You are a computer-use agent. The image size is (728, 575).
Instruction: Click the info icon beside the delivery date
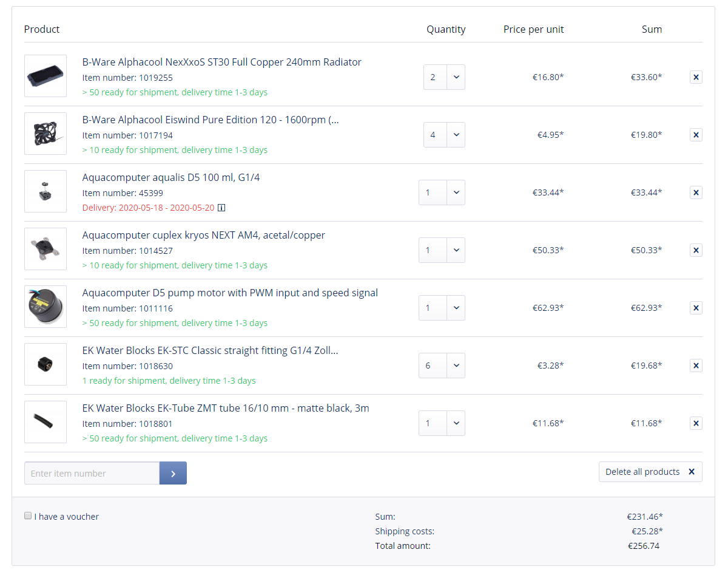point(221,208)
